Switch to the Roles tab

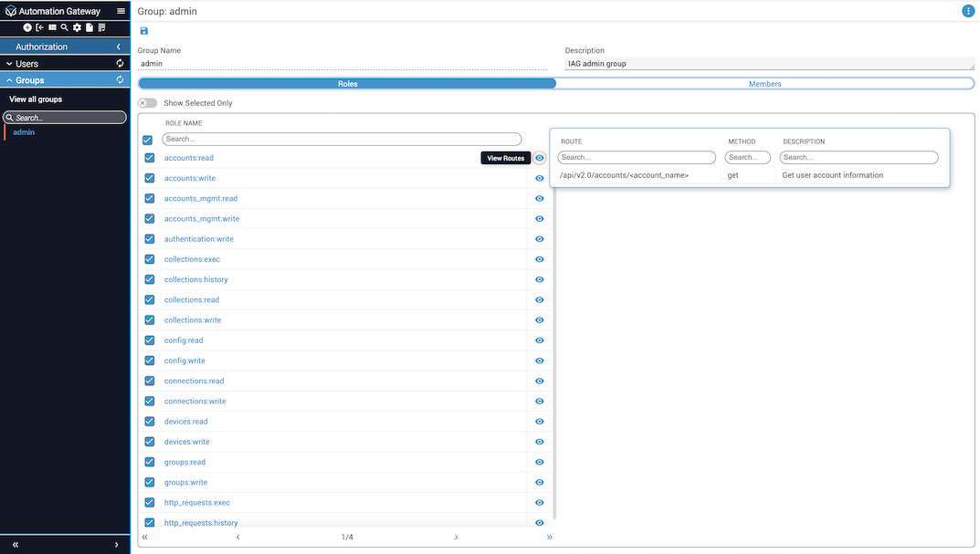pyautogui.click(x=347, y=84)
